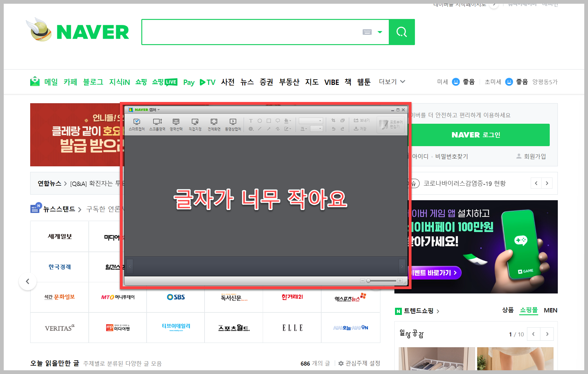Select 스마트캡처 smart capture tool
The width and height of the screenshot is (588, 374).
(x=137, y=124)
